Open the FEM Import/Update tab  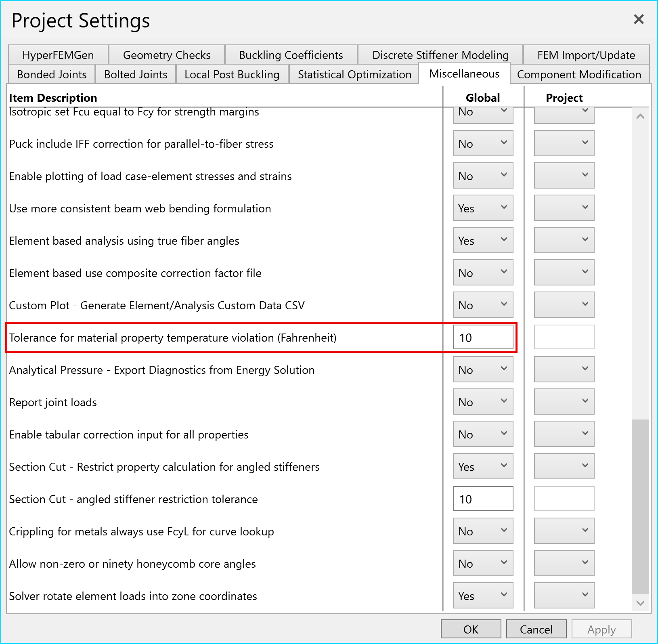(x=586, y=55)
